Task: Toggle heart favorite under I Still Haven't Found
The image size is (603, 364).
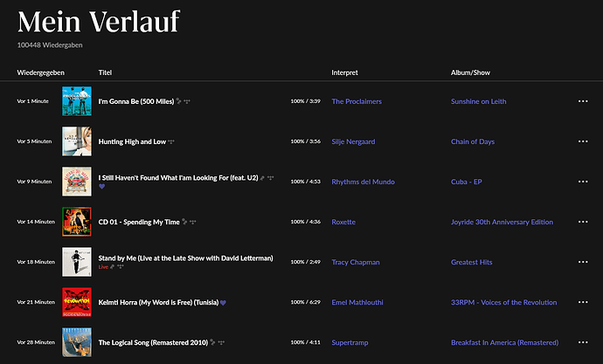Action: click(x=102, y=186)
